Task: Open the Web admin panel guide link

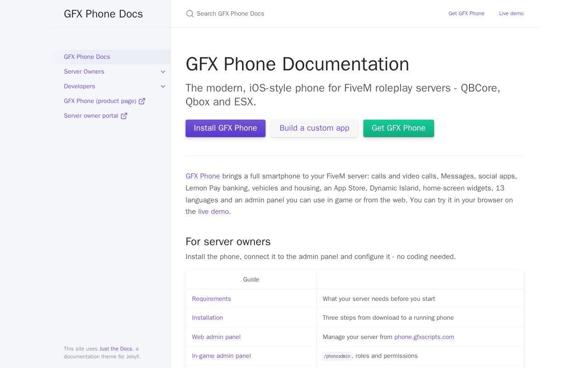Action: 216,337
